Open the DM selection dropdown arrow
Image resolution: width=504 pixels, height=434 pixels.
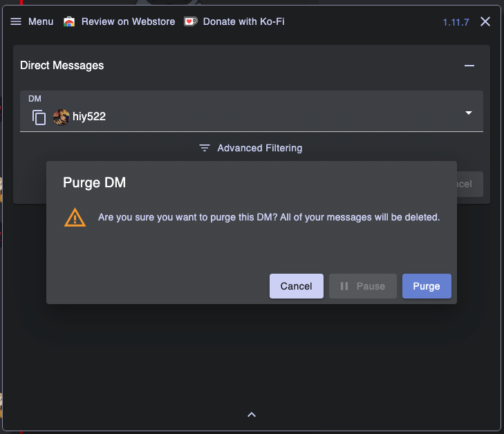point(469,113)
